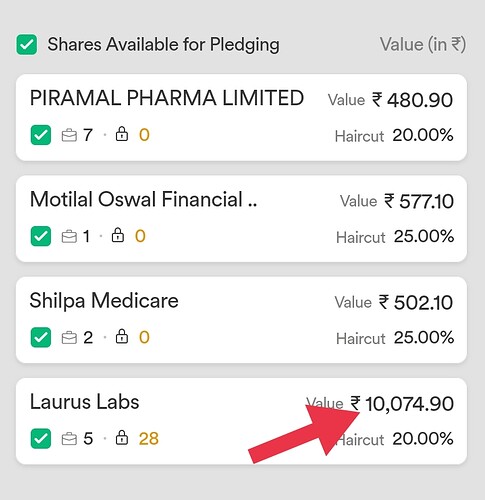This screenshot has height=500, width=485.
Task: Click briefcase icon in Laurus Labs row
Action: [69, 439]
